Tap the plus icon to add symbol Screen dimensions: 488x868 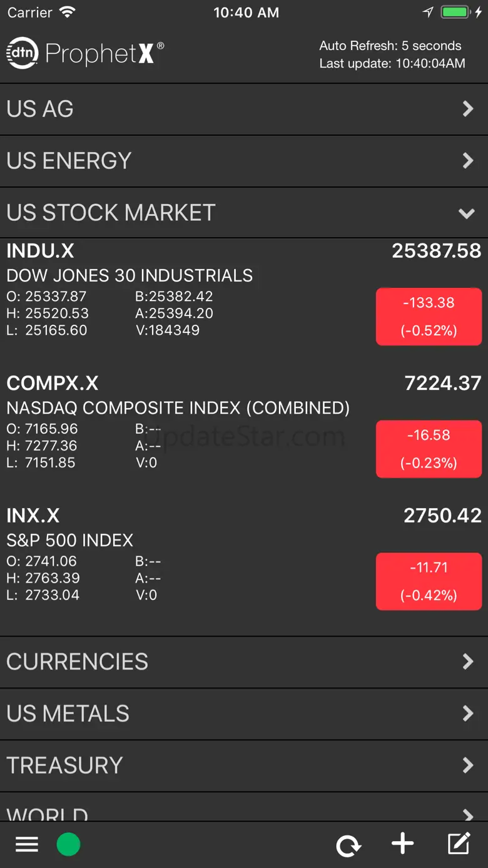coord(402,844)
